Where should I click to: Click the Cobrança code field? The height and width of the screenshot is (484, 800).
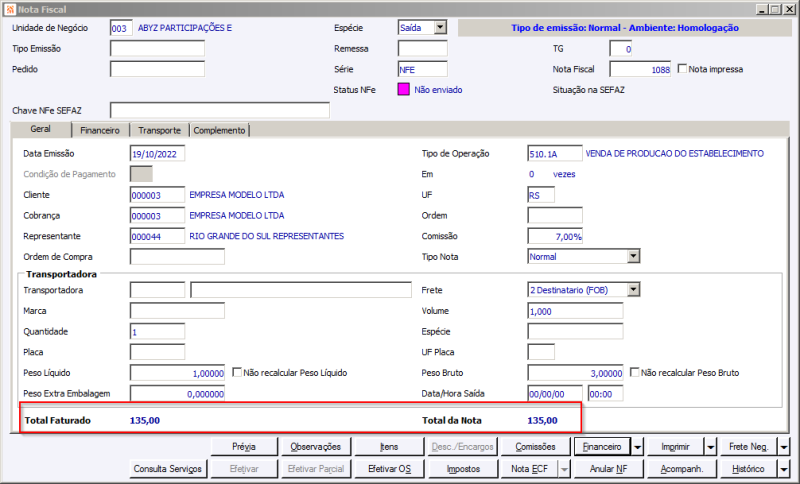click(x=157, y=215)
